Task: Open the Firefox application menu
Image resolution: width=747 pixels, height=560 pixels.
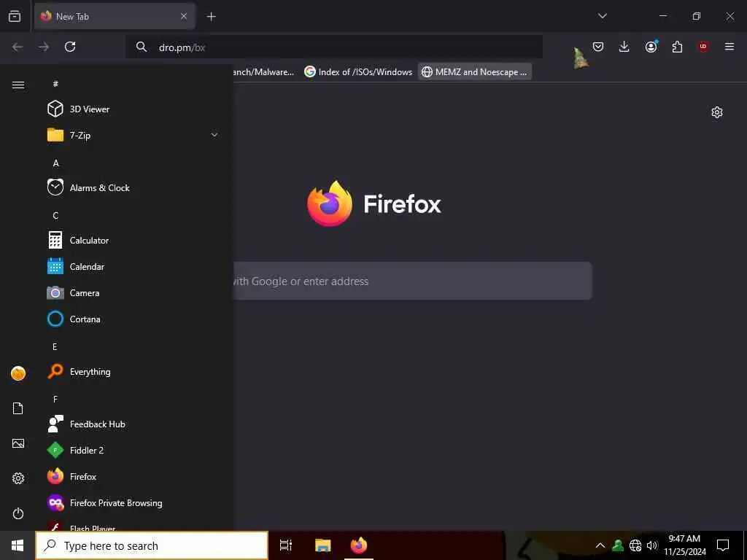Action: pos(729,47)
